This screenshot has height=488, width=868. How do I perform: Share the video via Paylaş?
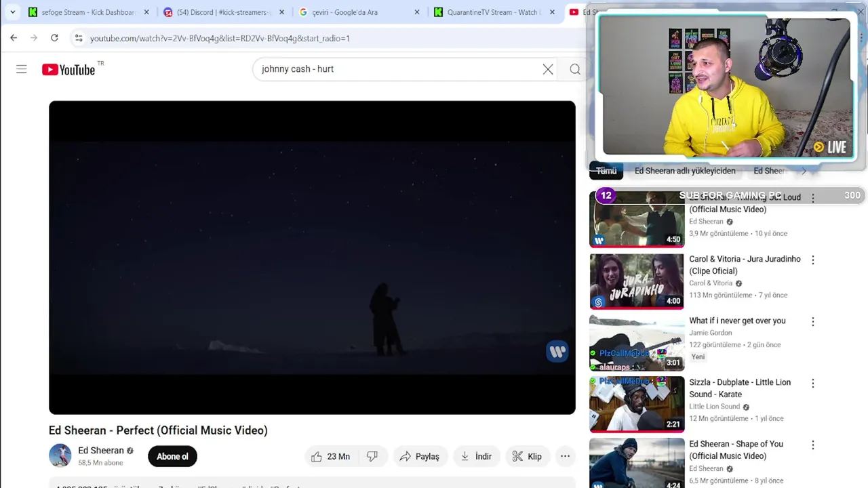tap(419, 456)
